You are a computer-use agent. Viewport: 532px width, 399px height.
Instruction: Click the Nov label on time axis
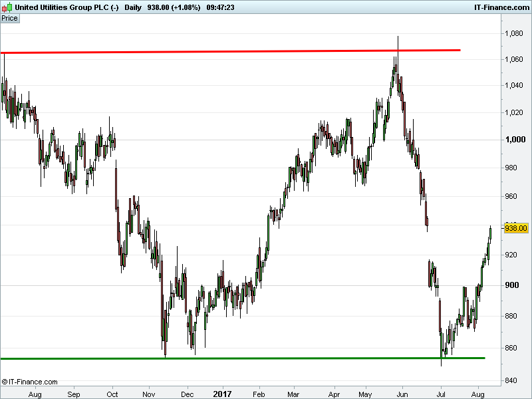coord(149,394)
